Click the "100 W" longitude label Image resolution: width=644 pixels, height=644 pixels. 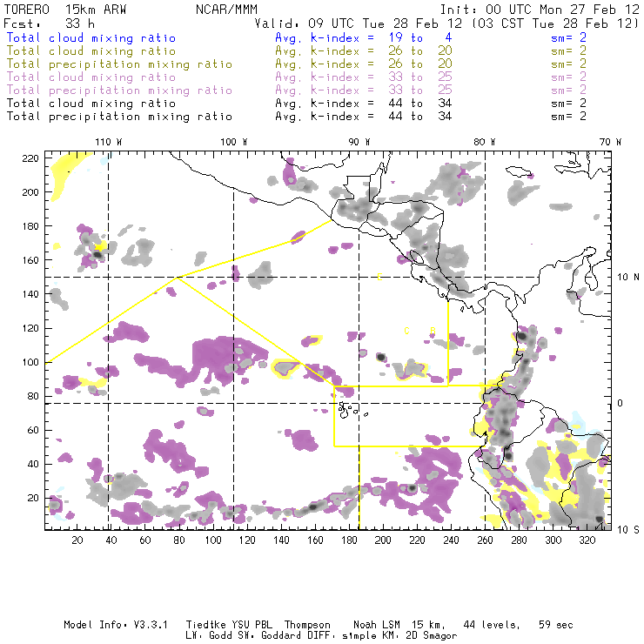(234, 142)
